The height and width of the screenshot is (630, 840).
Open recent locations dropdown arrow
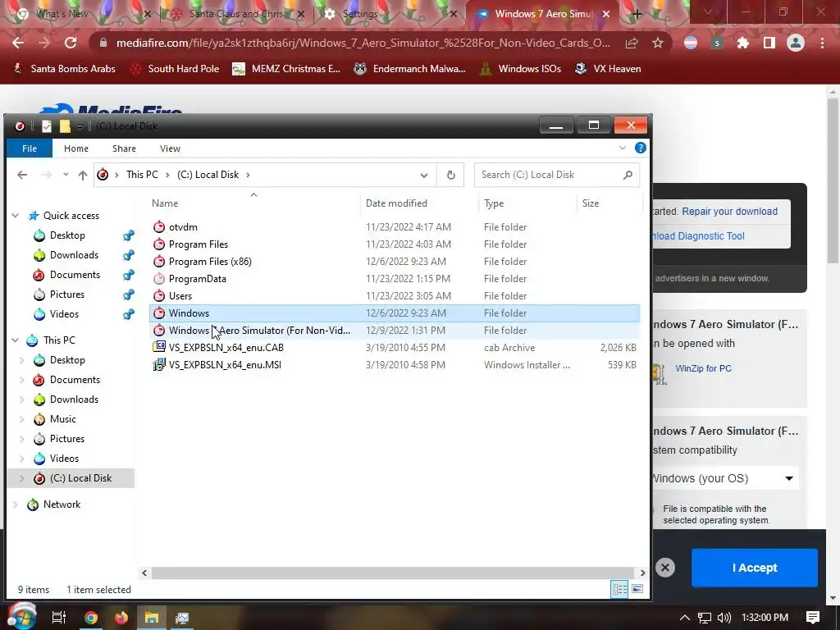pos(66,175)
